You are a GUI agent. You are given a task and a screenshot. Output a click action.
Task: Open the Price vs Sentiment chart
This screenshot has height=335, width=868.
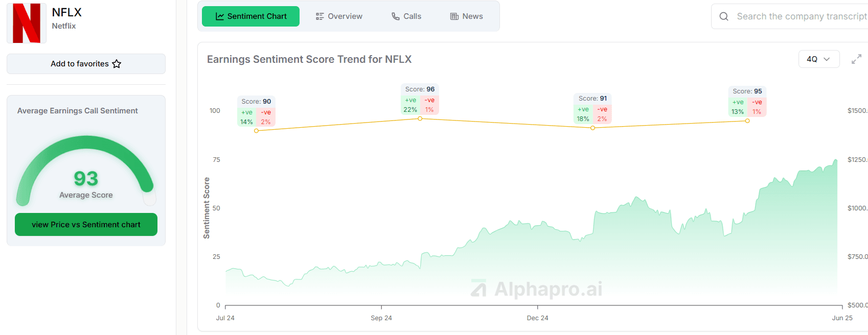(86, 225)
